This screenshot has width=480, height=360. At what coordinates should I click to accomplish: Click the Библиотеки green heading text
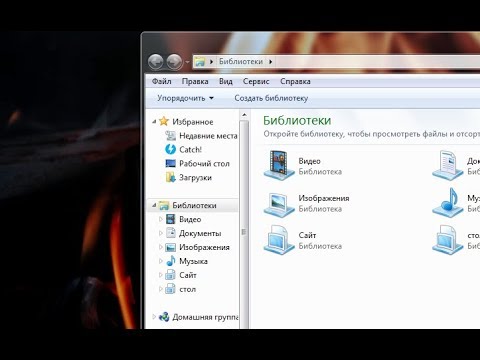[297, 120]
